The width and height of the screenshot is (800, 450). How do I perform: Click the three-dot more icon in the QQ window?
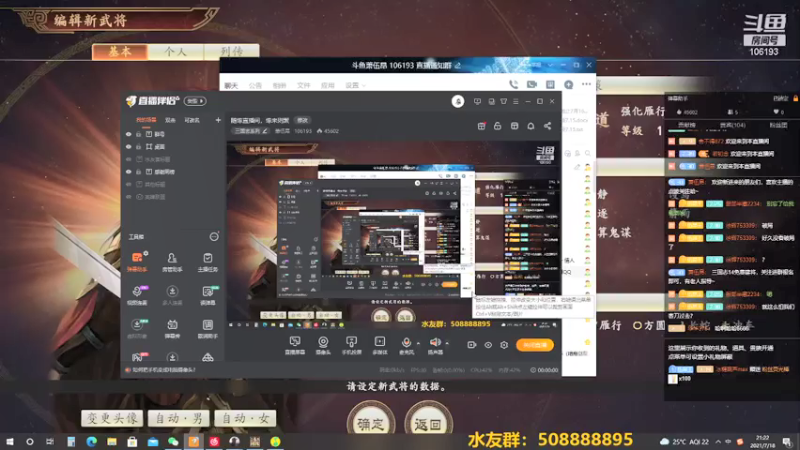586,85
